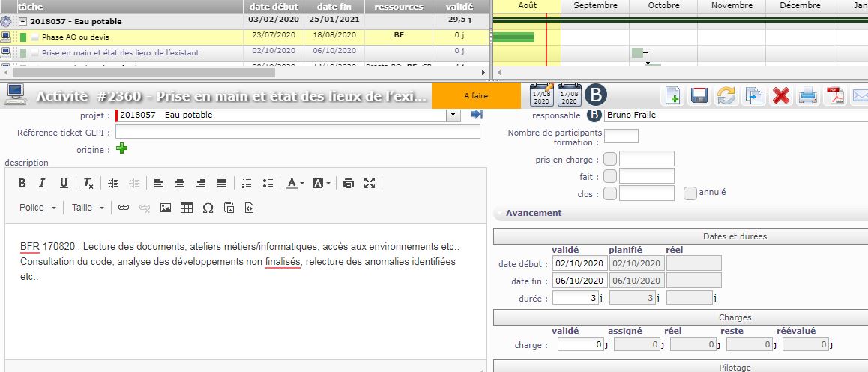Create a new activity item
Image resolution: width=868 pixels, height=372 pixels.
(x=672, y=95)
